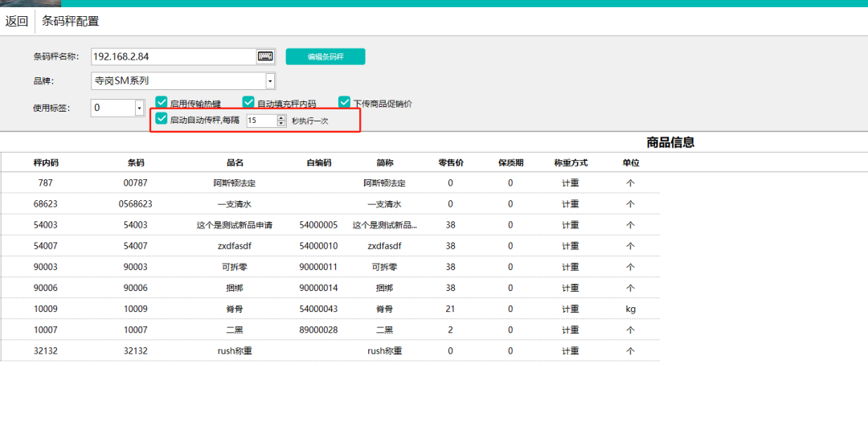Uncheck the 自动填充秤内码 checkbox
Viewport: 868px width, 447px height.
click(x=248, y=103)
